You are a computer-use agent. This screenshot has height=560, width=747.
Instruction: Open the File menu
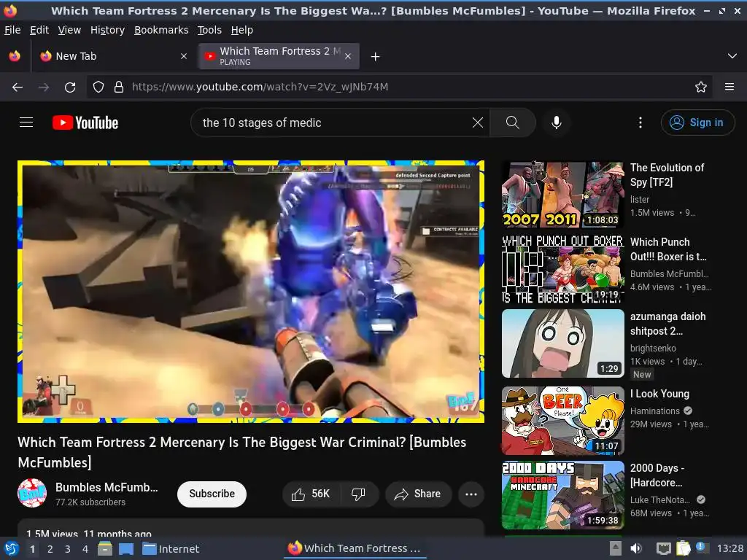coord(12,30)
